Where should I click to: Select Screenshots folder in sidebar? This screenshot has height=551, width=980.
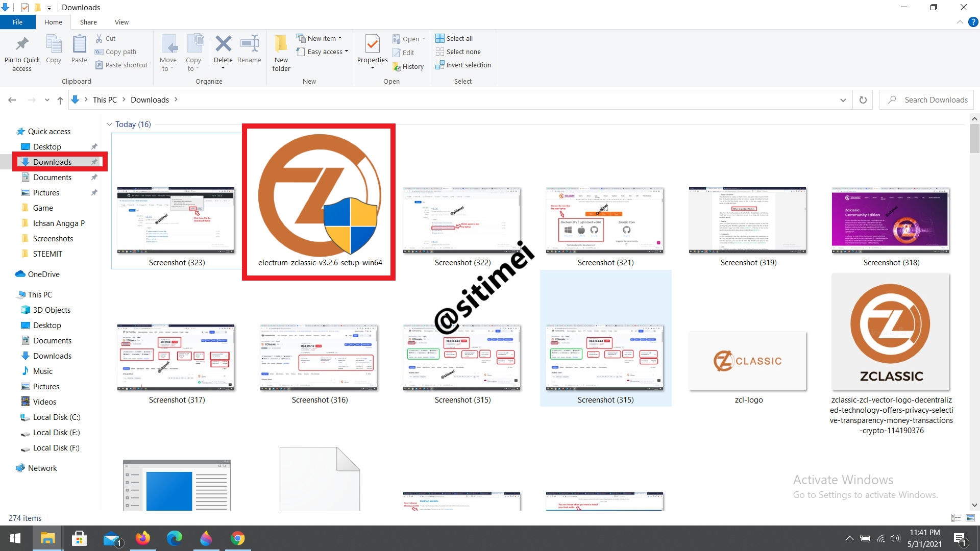pyautogui.click(x=53, y=238)
